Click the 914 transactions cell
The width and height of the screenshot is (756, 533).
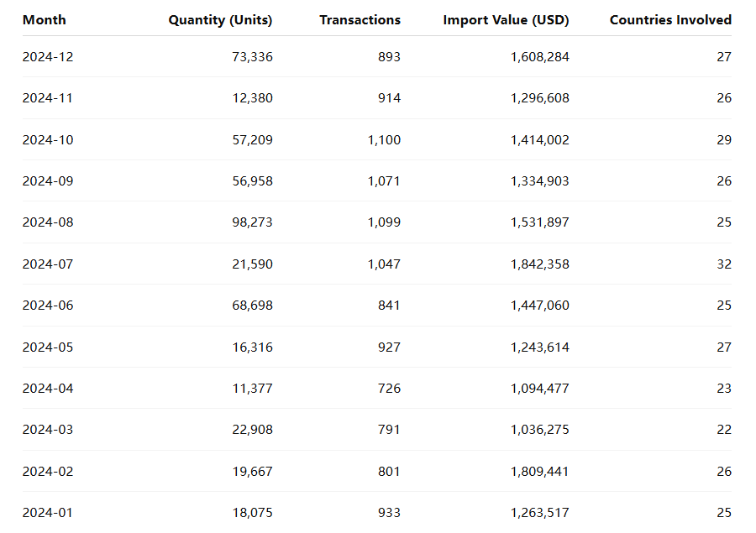388,98
